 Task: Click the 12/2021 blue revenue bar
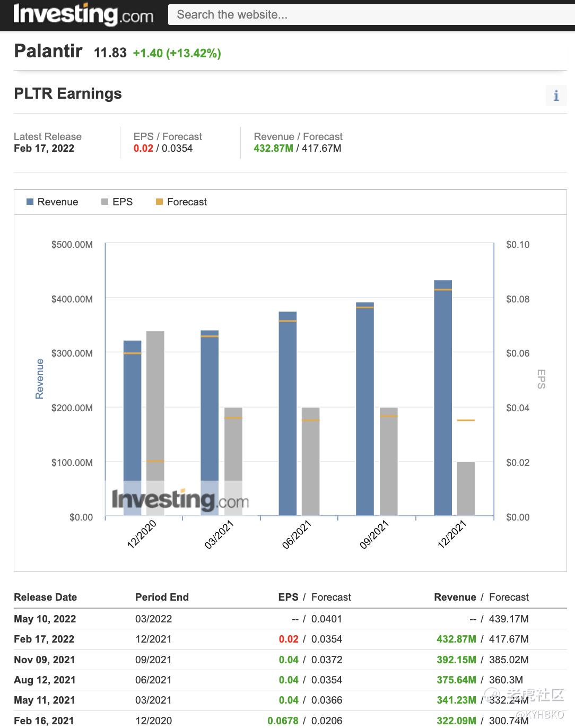point(443,397)
